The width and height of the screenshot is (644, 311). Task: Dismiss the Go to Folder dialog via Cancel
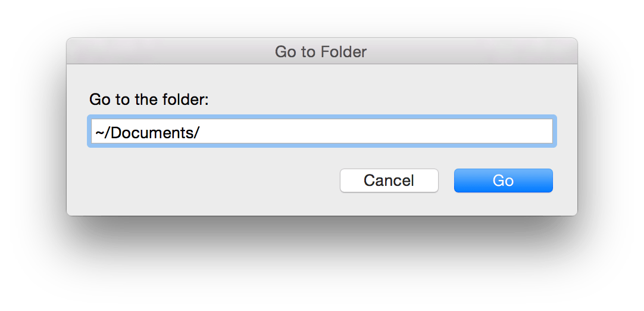coord(389,181)
